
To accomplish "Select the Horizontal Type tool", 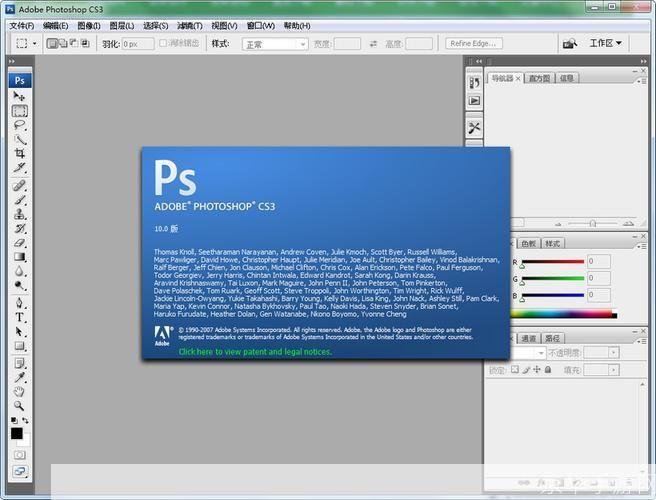I will [x=19, y=317].
